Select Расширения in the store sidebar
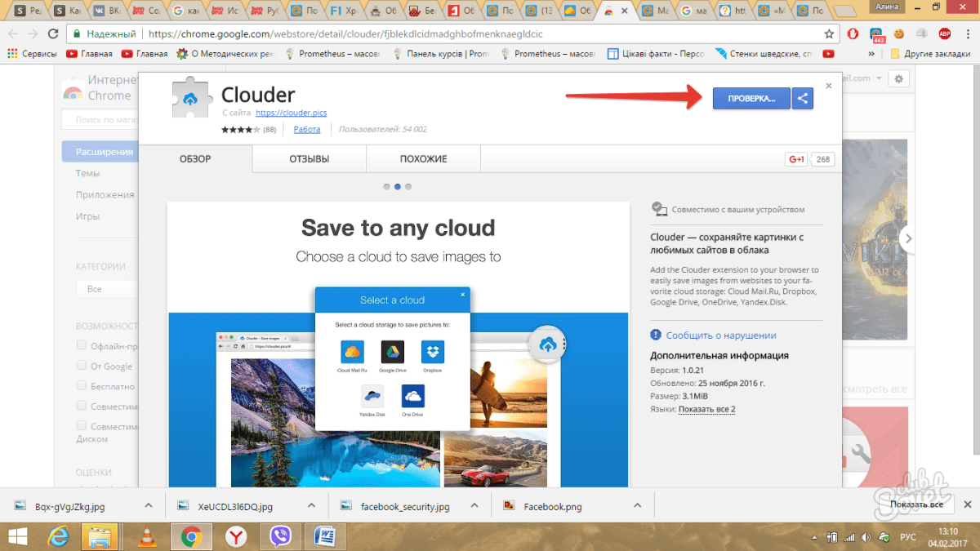Viewport: 980px width, 551px height. pyautogui.click(x=100, y=152)
